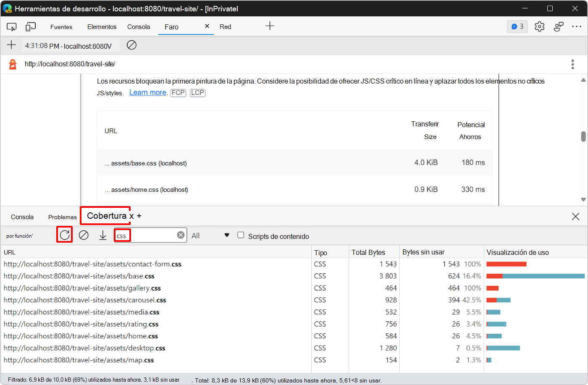Toggle Scripts de contenido checkbox
Screen dimensions: 588x385
point(241,235)
